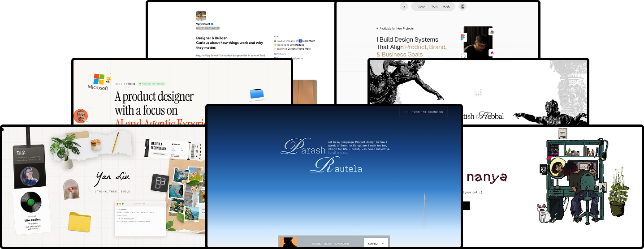Open the Playground link in bottom bar
Viewport: 644px width, 249px height.
pyautogui.click(x=341, y=244)
